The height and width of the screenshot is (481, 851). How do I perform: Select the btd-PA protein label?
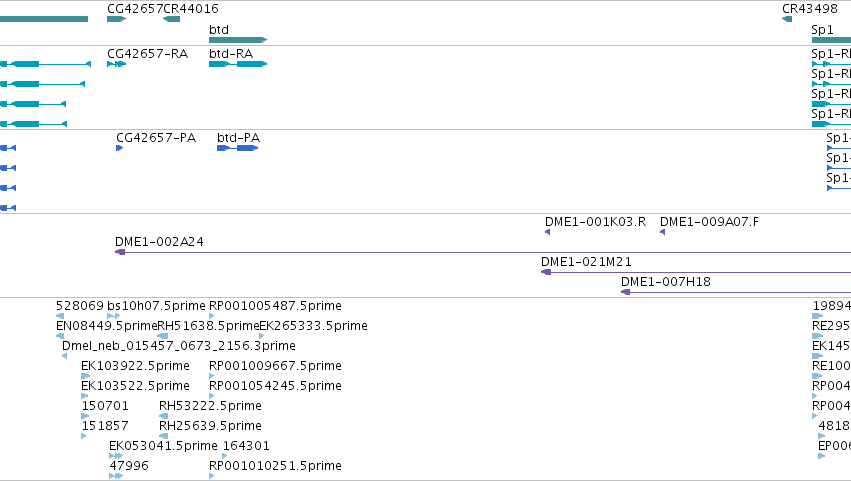238,138
